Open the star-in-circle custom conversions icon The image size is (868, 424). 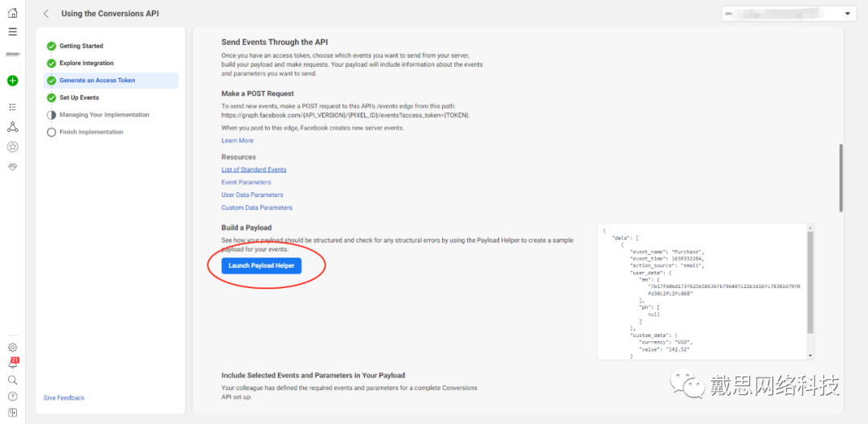click(x=12, y=147)
